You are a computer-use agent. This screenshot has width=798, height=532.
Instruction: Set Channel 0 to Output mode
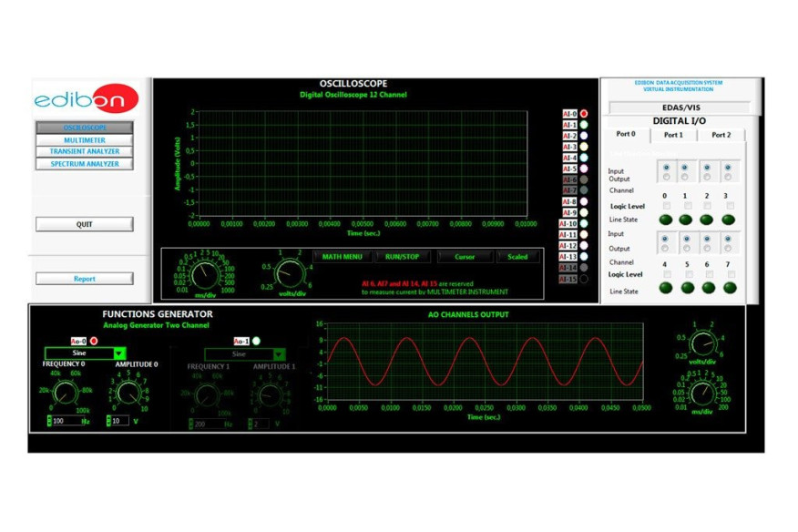[x=666, y=178]
